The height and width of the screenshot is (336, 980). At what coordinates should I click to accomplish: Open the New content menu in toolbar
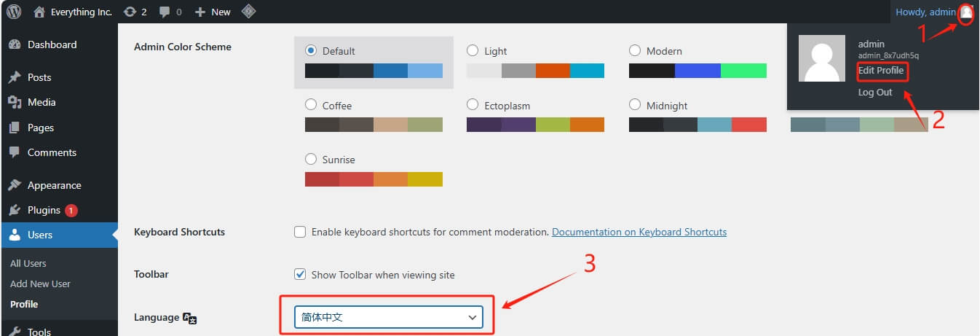pyautogui.click(x=213, y=12)
